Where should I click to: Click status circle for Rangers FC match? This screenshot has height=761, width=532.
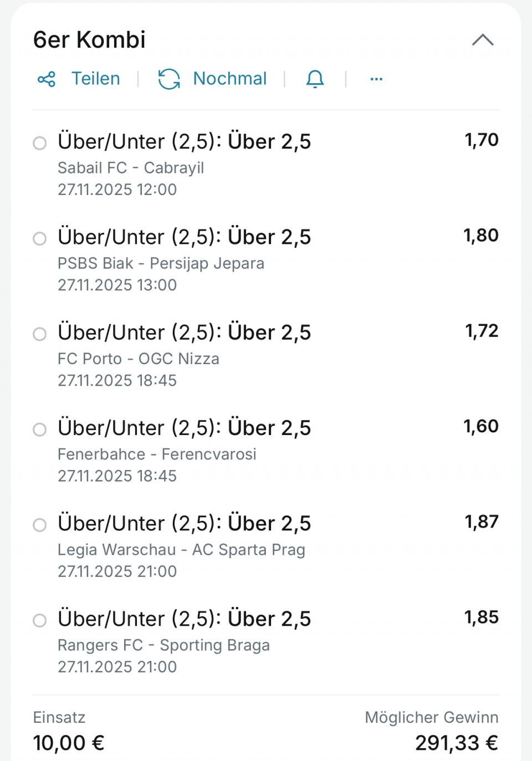tap(40, 620)
